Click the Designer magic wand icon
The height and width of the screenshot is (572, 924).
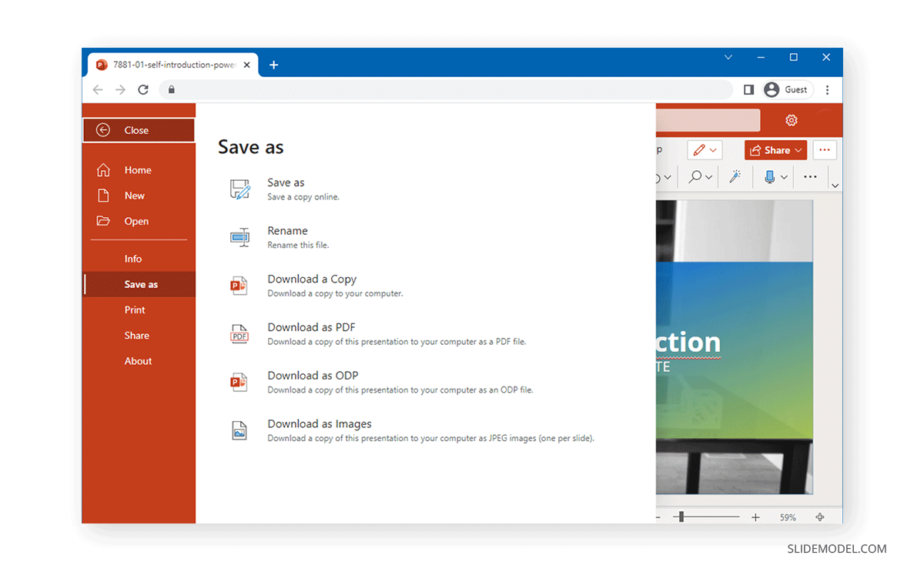coord(735,177)
